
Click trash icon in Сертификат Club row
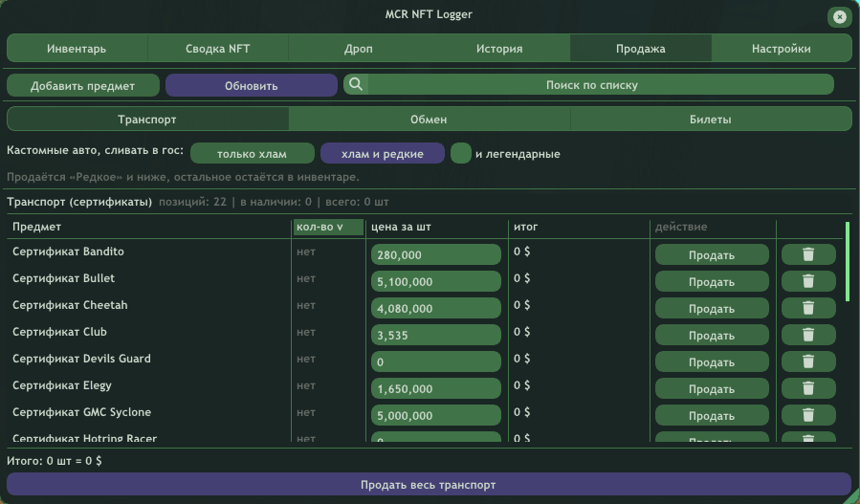[x=808, y=335]
